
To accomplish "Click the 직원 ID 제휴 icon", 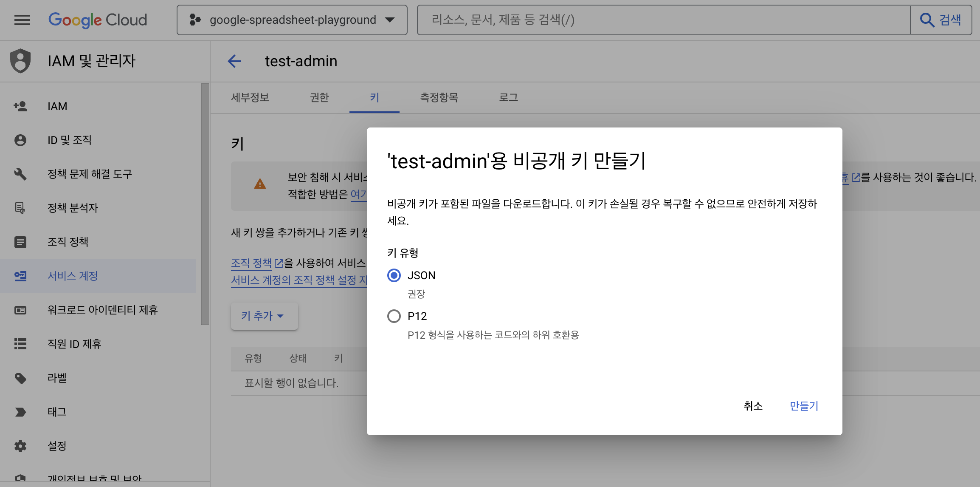I will [x=20, y=344].
